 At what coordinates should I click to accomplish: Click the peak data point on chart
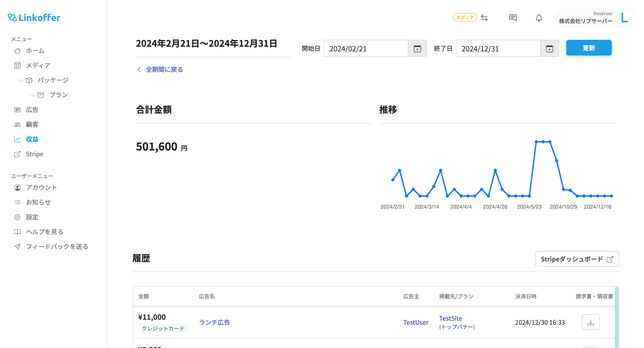point(543,142)
